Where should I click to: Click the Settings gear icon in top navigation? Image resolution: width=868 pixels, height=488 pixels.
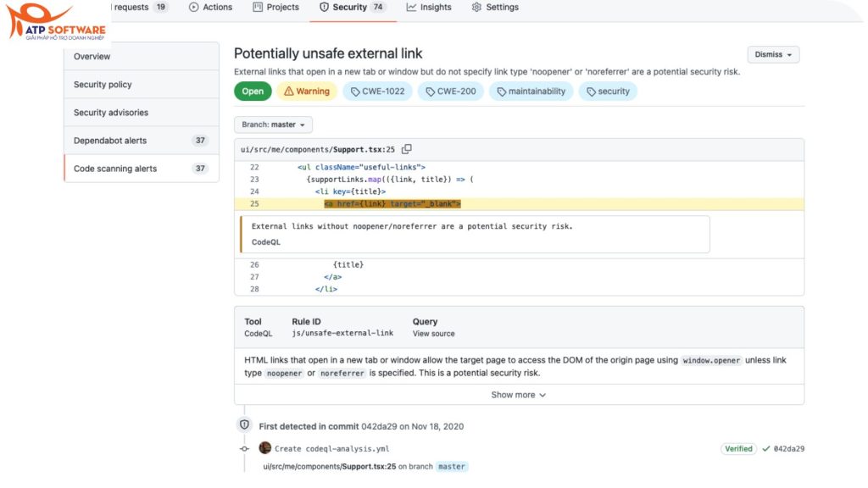coord(476,7)
